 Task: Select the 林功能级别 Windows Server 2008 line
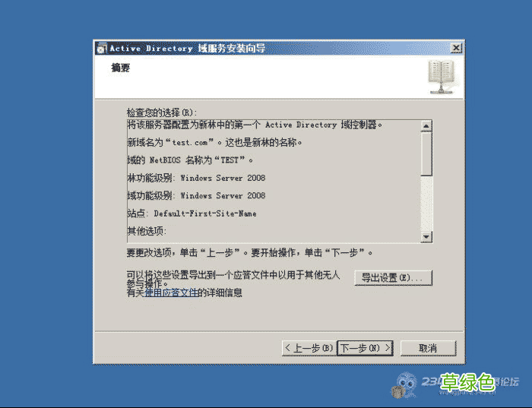click(x=196, y=178)
